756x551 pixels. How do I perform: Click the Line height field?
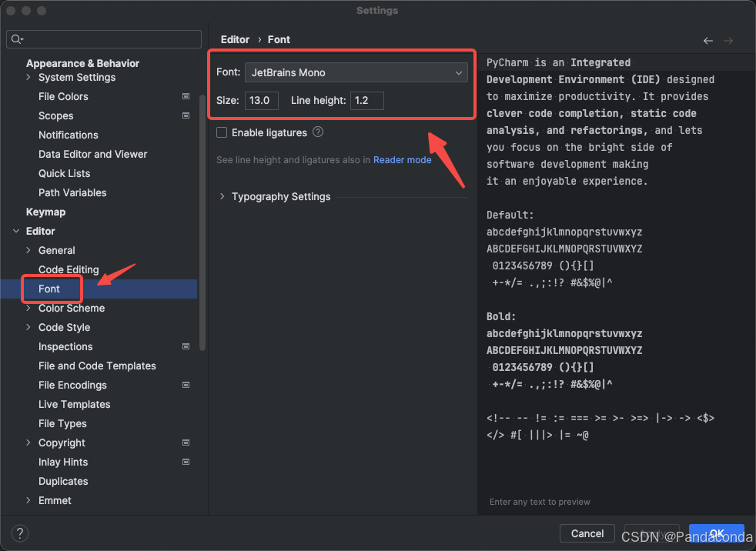coord(367,100)
